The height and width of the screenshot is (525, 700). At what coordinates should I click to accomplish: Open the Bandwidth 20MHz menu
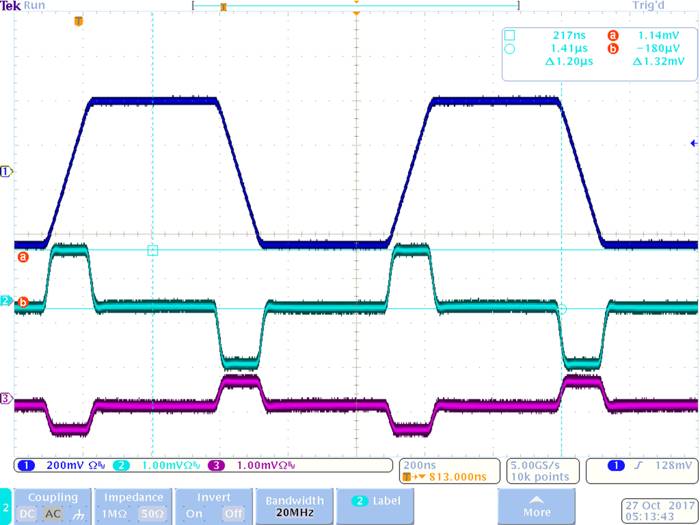pos(294,506)
